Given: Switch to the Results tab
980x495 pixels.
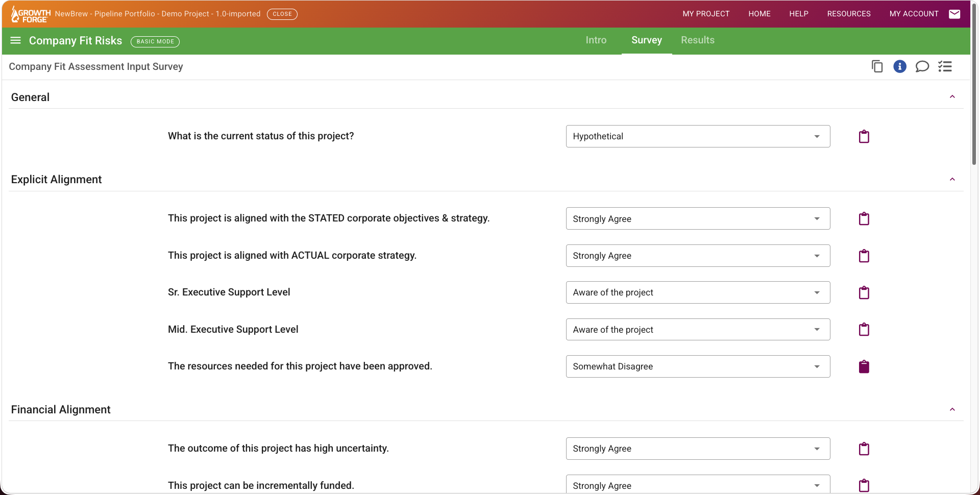Looking at the screenshot, I should click(x=697, y=40).
